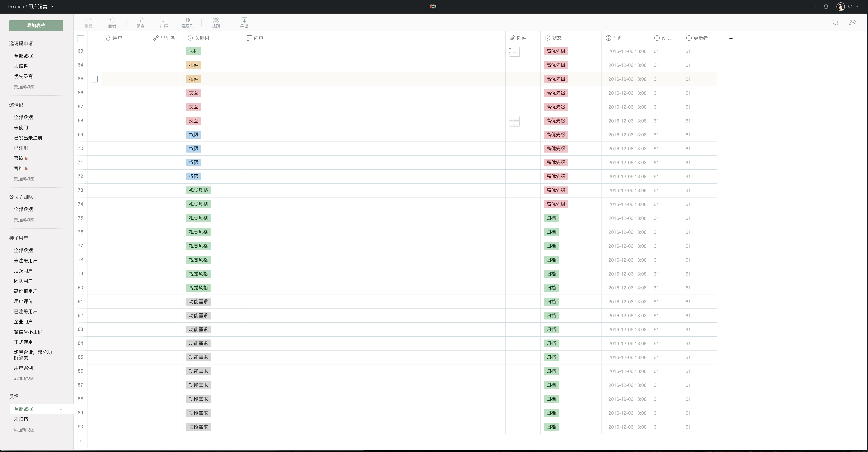Open the 活跃用户 view in sidebar
This screenshot has width=868, height=452.
tap(23, 271)
